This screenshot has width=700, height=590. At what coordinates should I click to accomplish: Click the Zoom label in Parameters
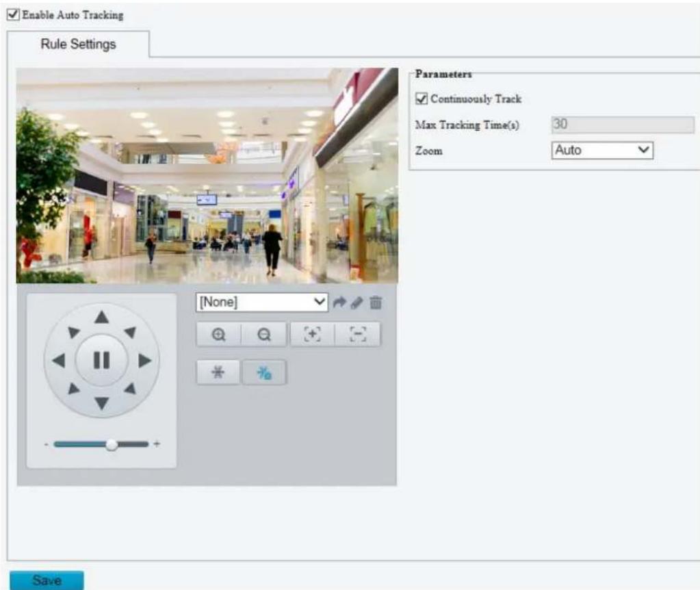tap(428, 151)
